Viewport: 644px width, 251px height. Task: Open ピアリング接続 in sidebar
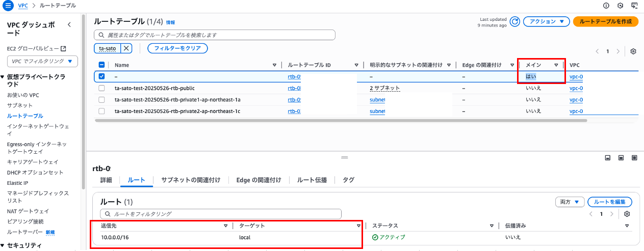pyautogui.click(x=25, y=221)
